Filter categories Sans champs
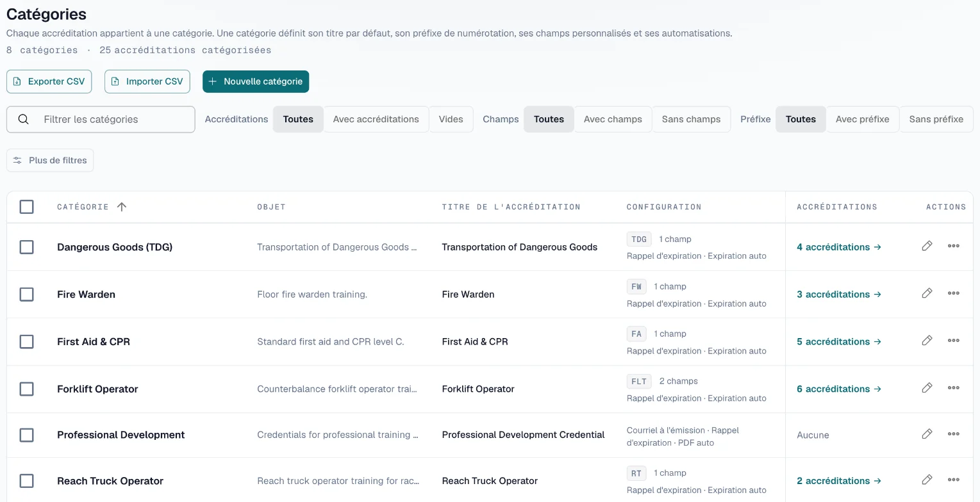The image size is (980, 502). (691, 119)
